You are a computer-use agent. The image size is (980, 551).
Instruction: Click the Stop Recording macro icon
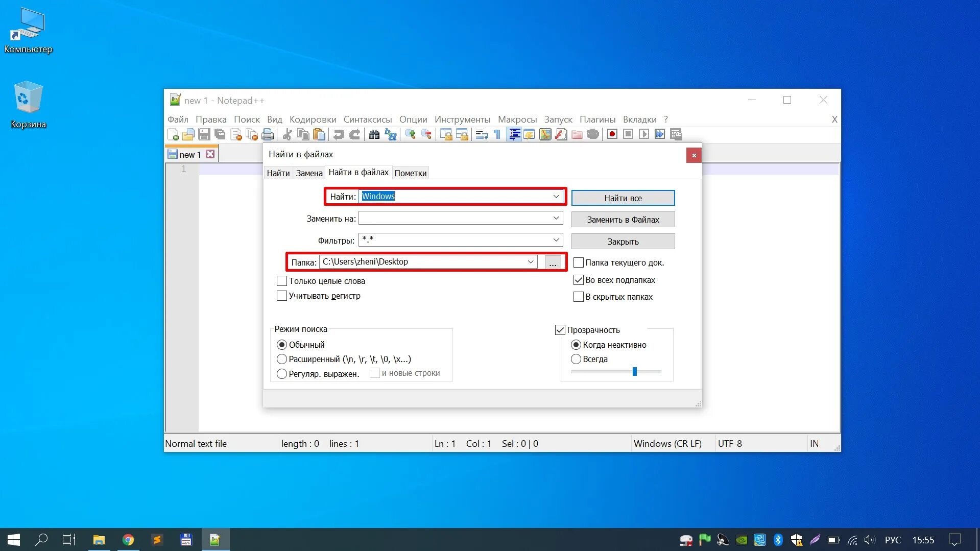click(628, 134)
